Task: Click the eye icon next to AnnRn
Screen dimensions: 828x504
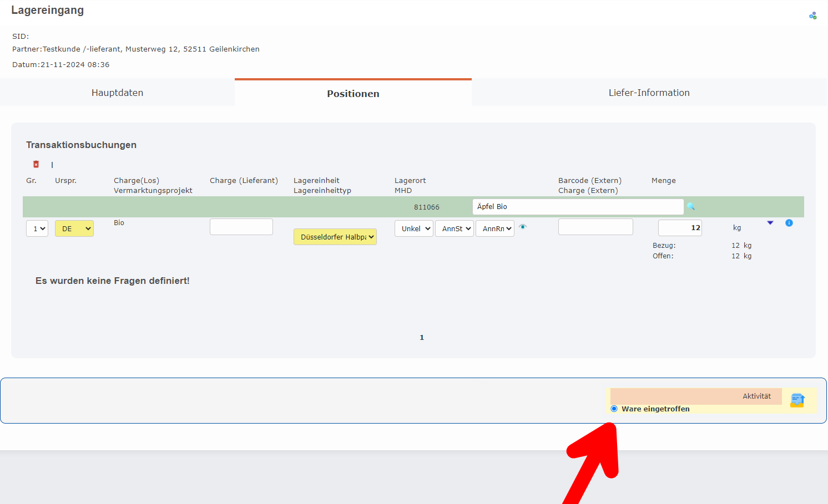Action: tap(523, 227)
